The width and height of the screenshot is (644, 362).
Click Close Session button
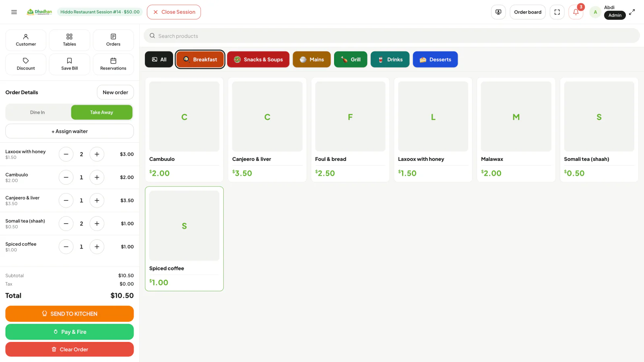tap(174, 12)
